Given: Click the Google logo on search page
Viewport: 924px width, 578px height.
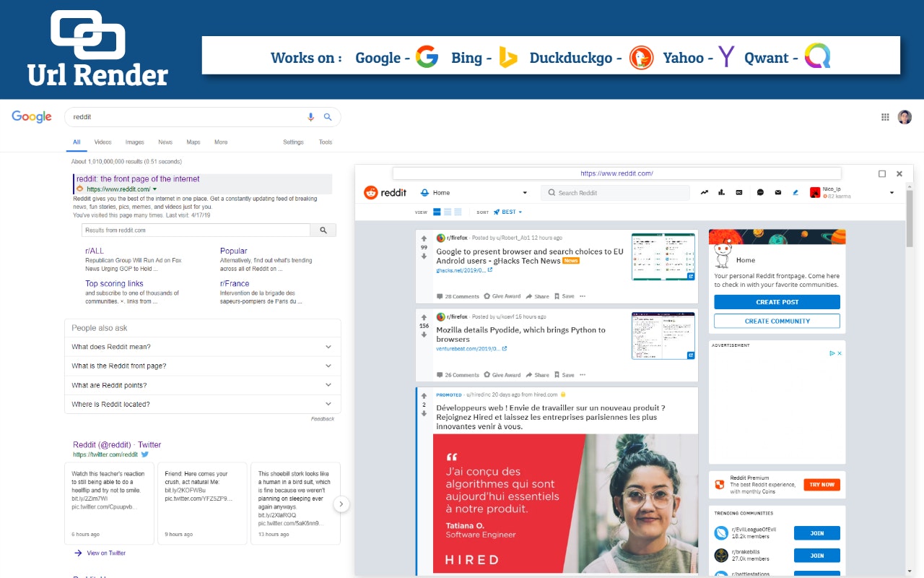Looking at the screenshot, I should pos(32,117).
